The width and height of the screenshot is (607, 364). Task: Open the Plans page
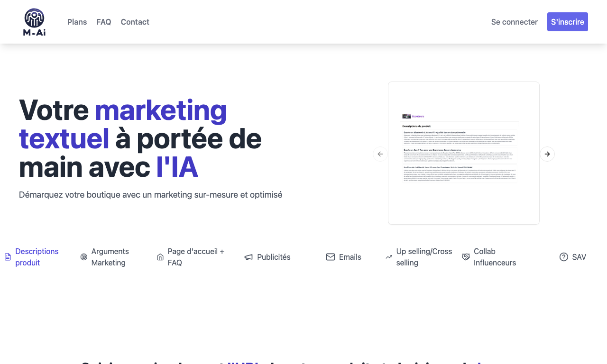(x=77, y=22)
